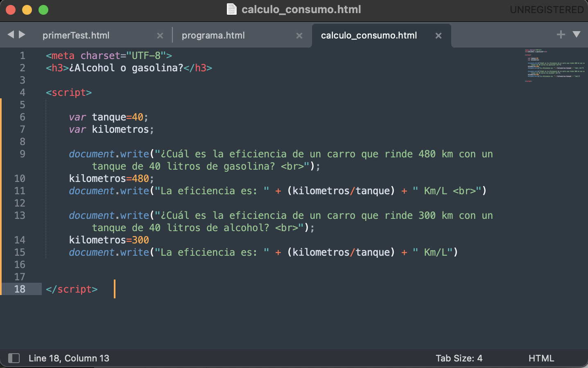Click the Line 18, Column 13 indicator
Image resolution: width=588 pixels, height=368 pixels.
point(69,358)
